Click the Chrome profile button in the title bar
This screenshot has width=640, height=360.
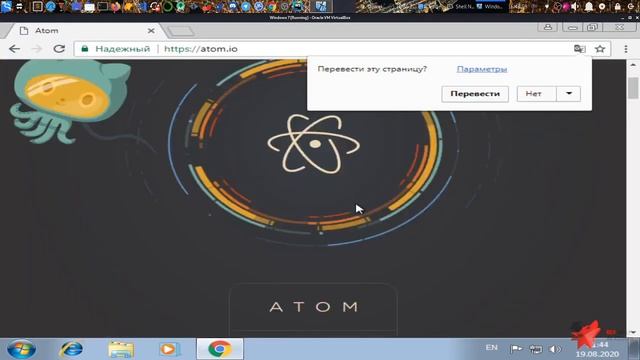point(548,27)
